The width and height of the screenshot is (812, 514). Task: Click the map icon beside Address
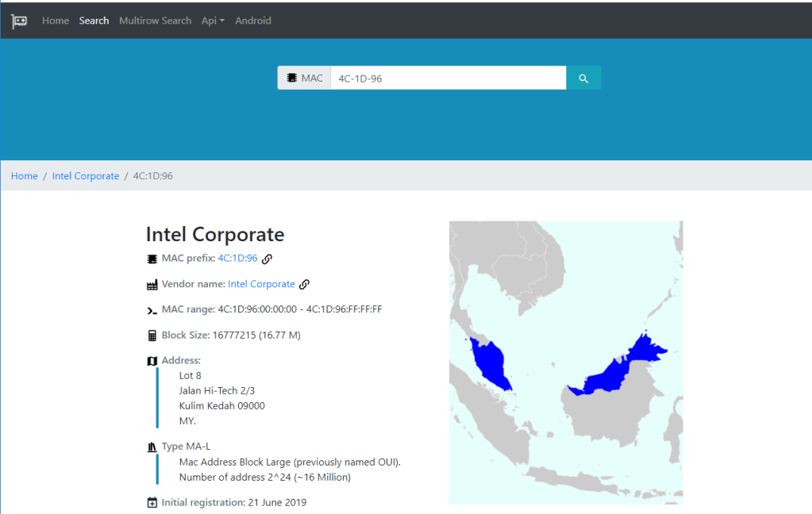coord(152,361)
